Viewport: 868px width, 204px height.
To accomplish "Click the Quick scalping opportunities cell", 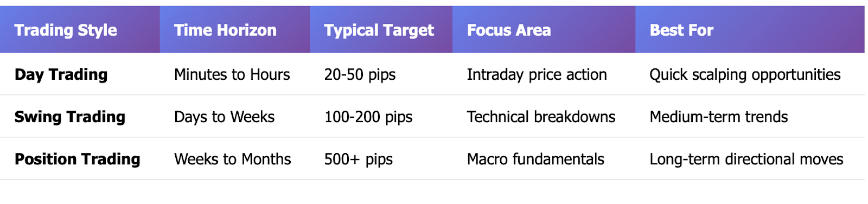I will [745, 74].
